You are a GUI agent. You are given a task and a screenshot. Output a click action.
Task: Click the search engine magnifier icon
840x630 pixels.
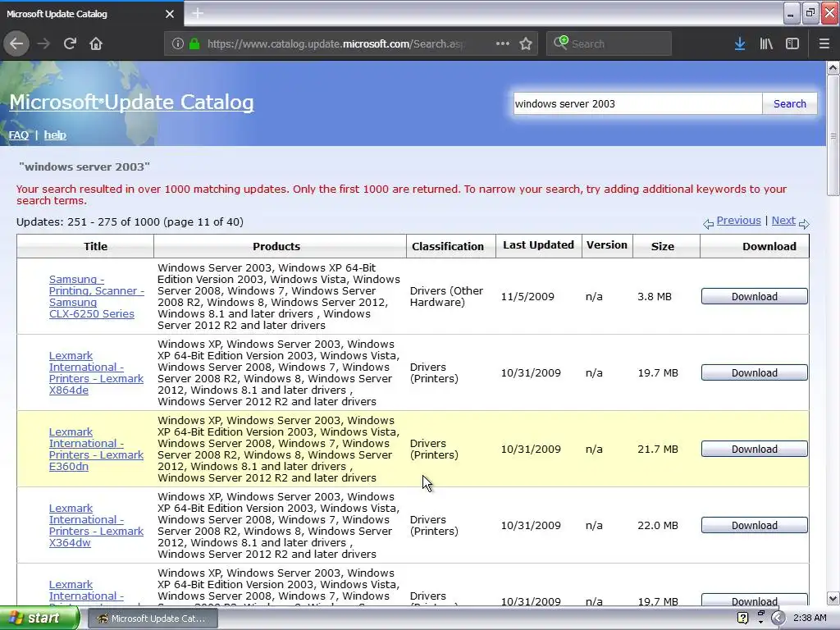[560, 43]
